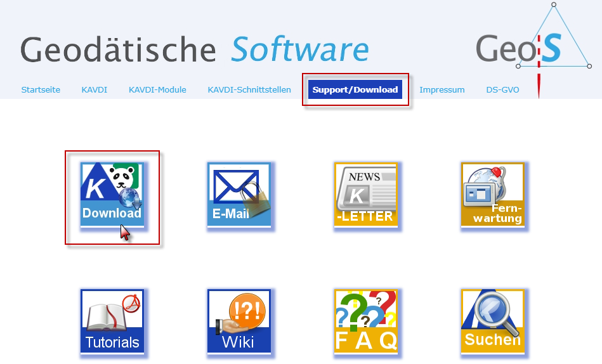Viewport: 602px width, 364px height.
Task: Open the Newsletter newspaper tile
Action: (365, 195)
